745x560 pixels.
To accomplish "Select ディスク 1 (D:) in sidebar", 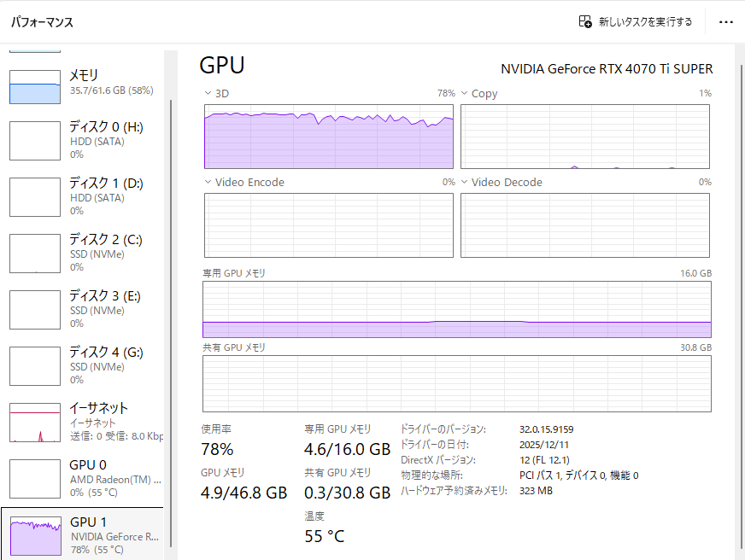I will (x=85, y=196).
